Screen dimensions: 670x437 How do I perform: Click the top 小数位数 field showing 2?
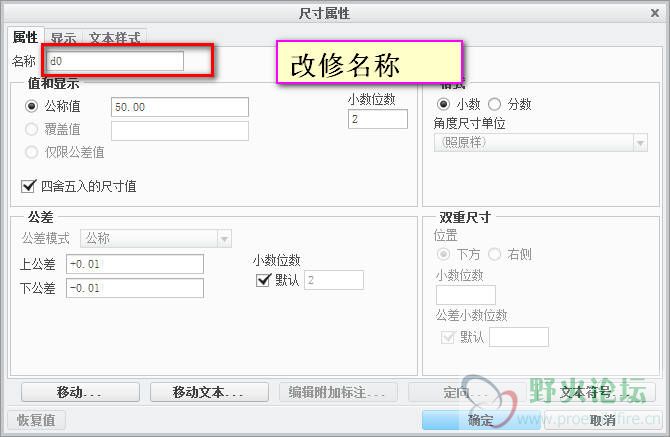point(378,119)
